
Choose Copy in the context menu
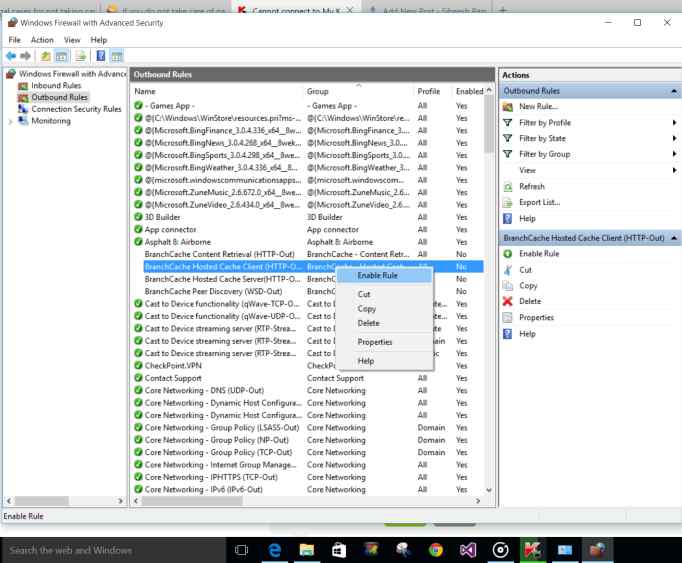[x=384, y=309]
